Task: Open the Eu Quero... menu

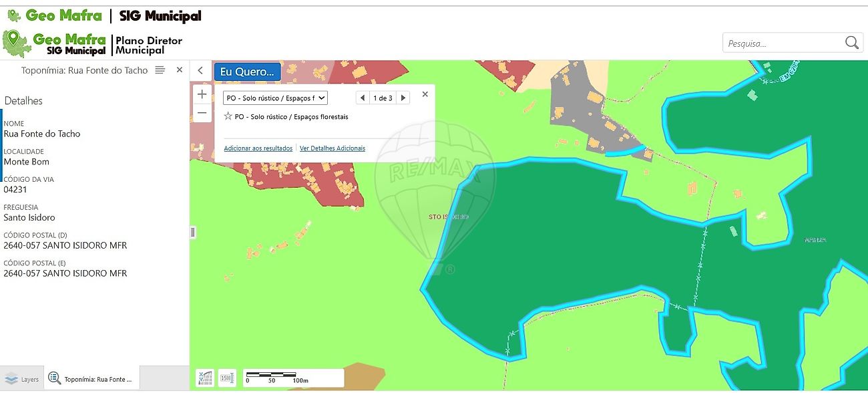Action: pos(247,72)
